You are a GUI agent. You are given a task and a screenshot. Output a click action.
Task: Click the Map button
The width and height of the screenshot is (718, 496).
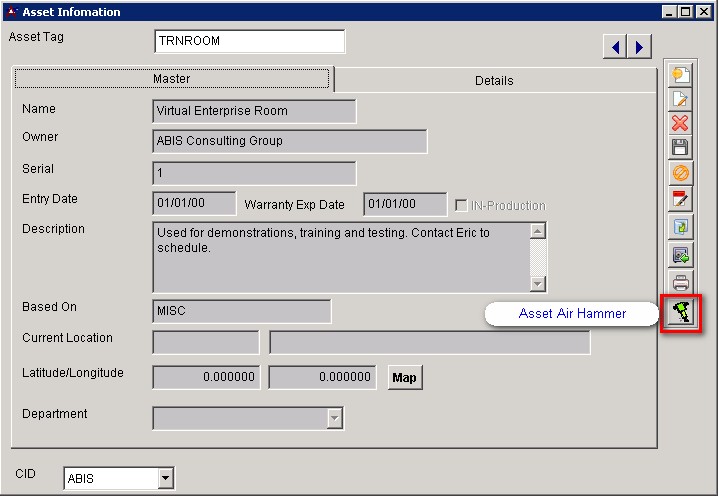[x=404, y=378]
